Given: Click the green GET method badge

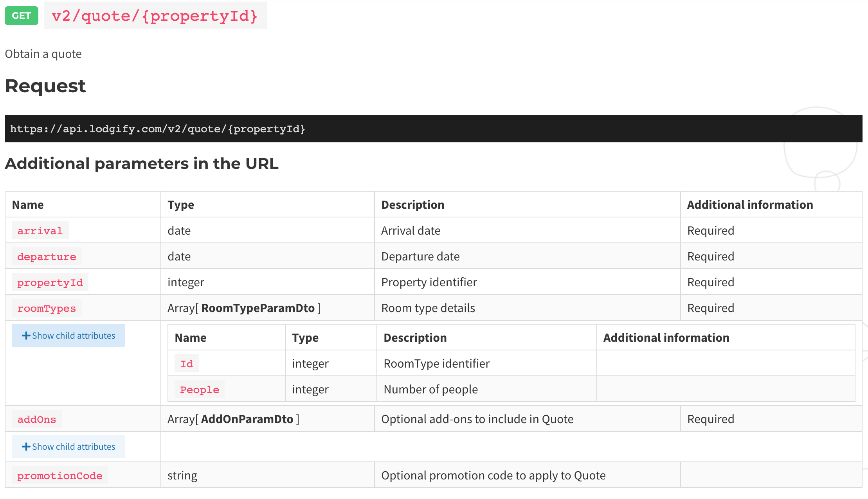Looking at the screenshot, I should click(x=21, y=16).
